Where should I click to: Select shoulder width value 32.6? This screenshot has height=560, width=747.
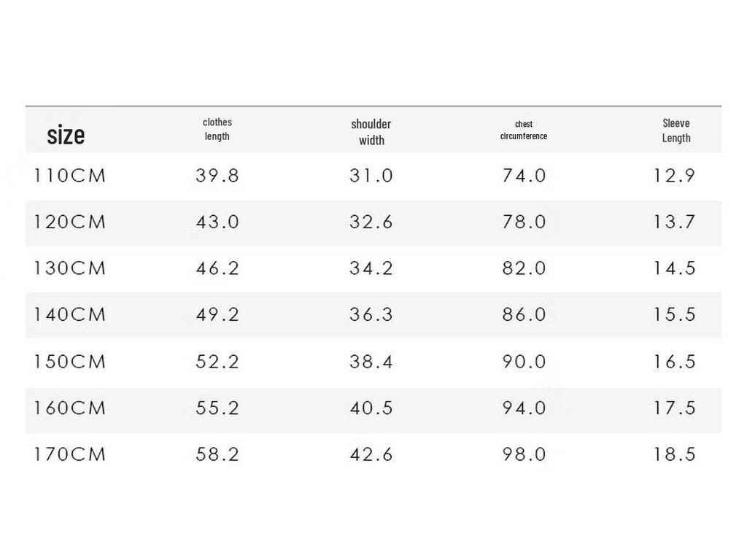pos(371,222)
